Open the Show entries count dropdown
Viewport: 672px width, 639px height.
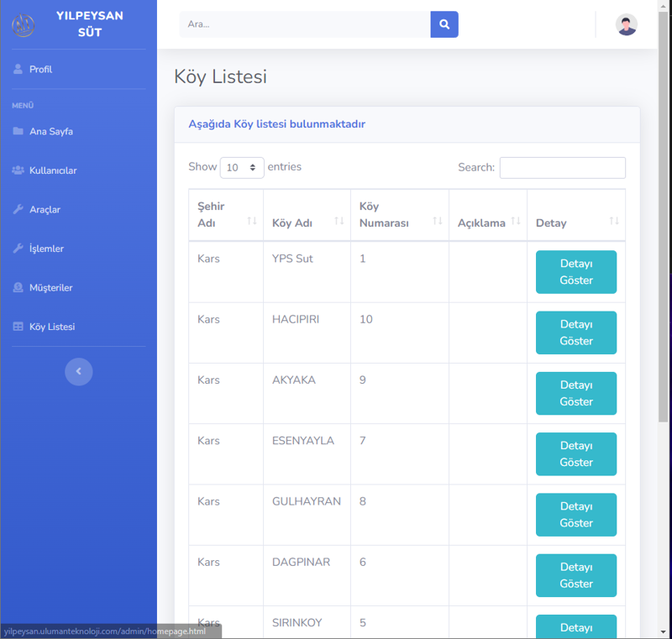click(x=242, y=168)
